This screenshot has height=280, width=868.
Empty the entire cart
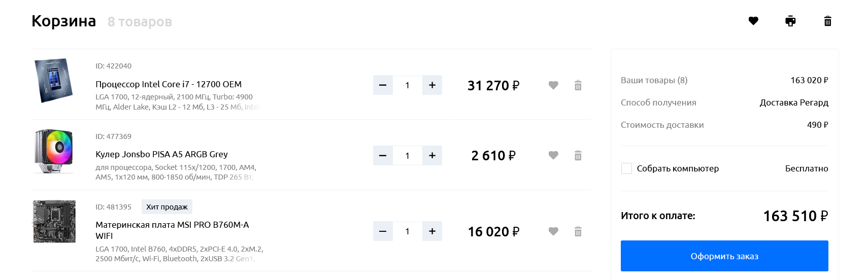coord(827,21)
